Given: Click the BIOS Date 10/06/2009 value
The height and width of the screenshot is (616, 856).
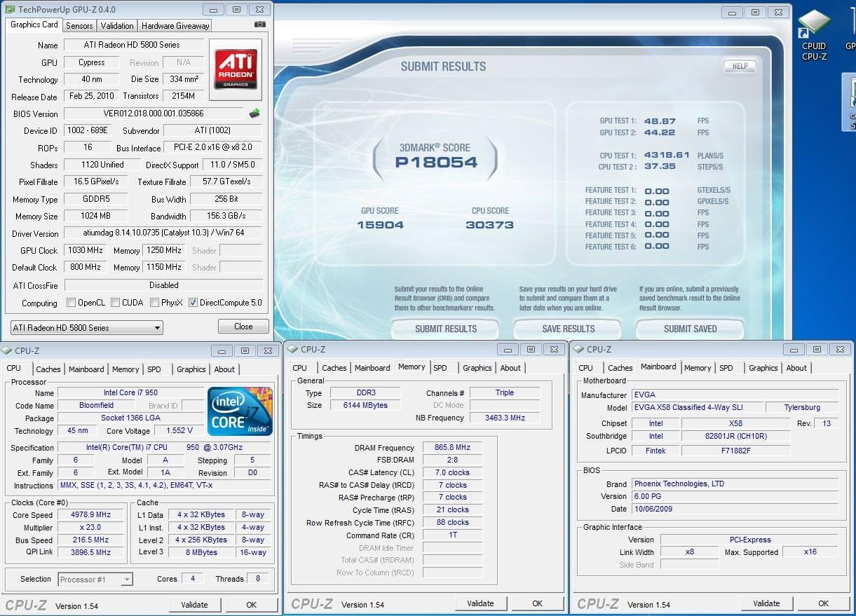Looking at the screenshot, I should [735, 509].
